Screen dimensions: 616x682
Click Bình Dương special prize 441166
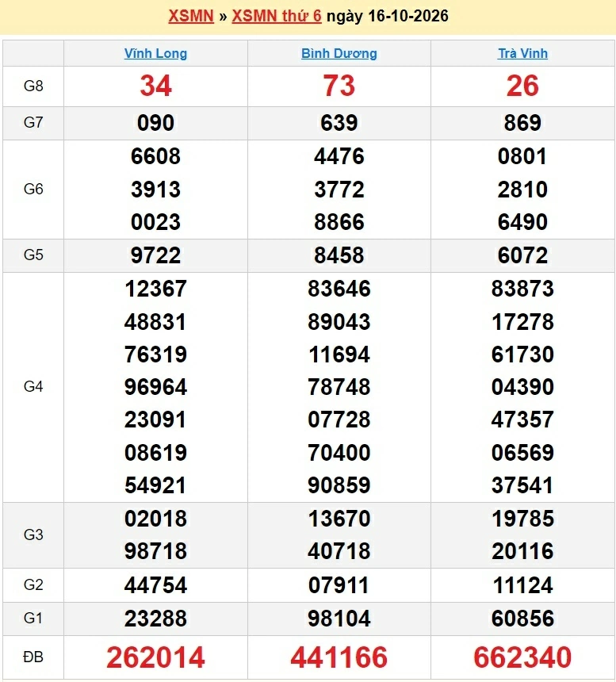pos(339,657)
